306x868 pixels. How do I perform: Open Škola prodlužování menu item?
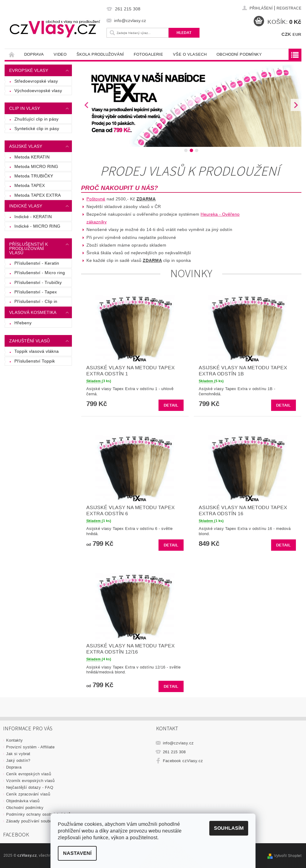point(100,54)
